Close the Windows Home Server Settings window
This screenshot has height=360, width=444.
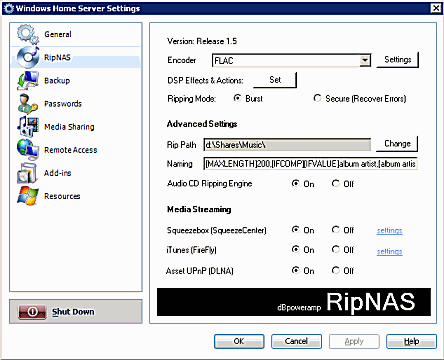click(436, 8)
